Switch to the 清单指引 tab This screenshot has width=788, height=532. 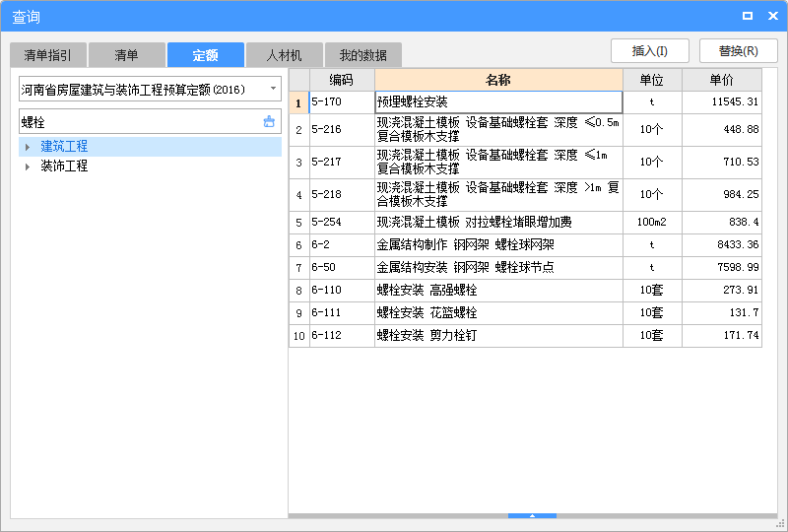point(48,55)
